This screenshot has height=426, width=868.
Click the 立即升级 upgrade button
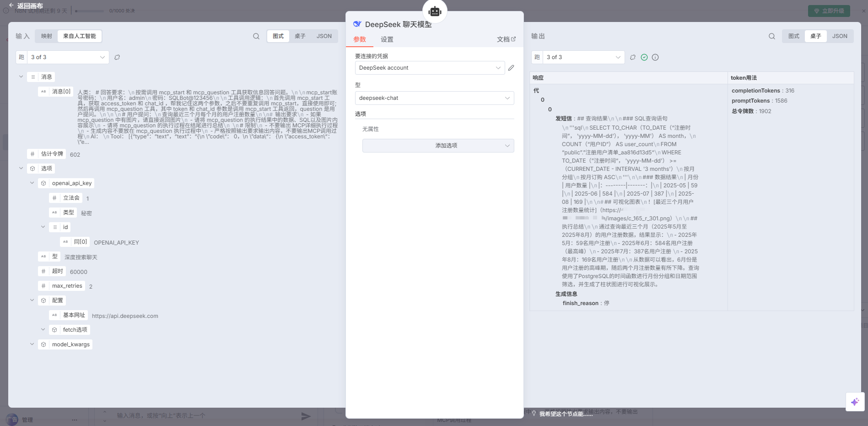pos(829,11)
